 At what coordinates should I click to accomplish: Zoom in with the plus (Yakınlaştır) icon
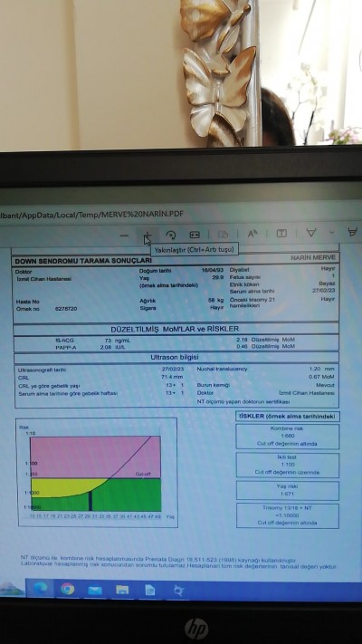tap(148, 235)
